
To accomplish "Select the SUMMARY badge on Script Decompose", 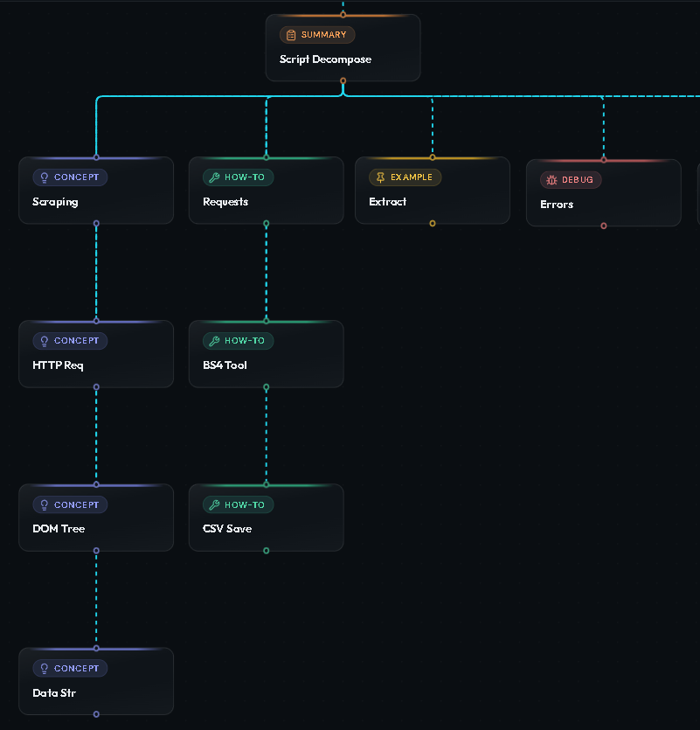I will coord(317,35).
